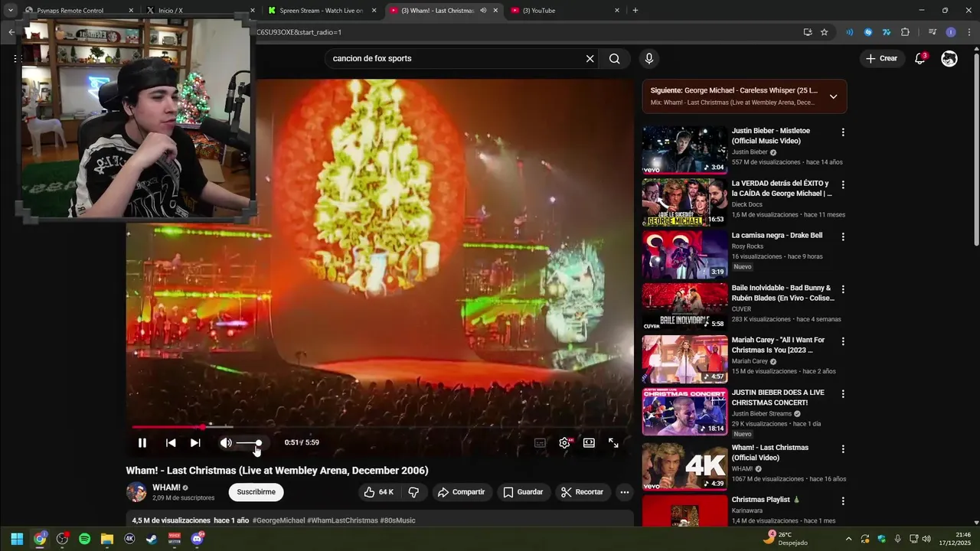Viewport: 980px width, 551px height.
Task: Skip to the next video
Action: point(195,443)
